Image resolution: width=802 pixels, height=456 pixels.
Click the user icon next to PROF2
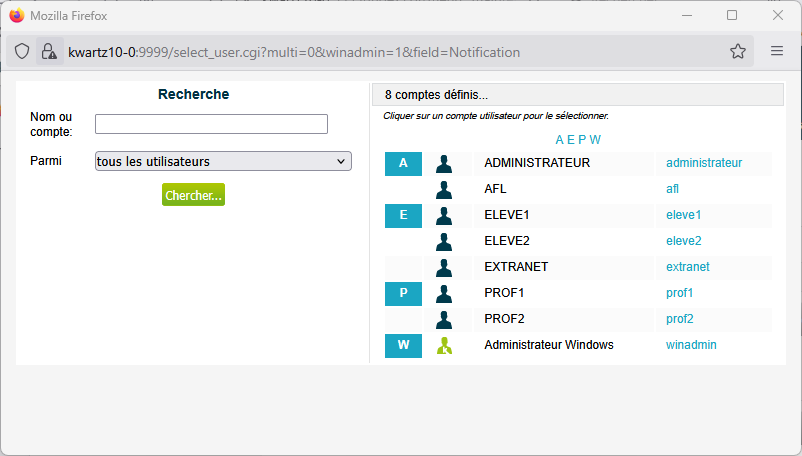coord(444,320)
